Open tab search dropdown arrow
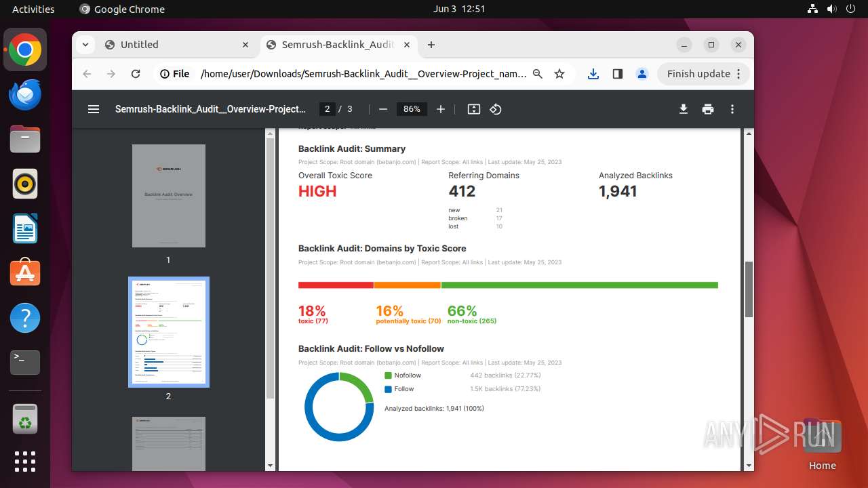 click(x=85, y=45)
